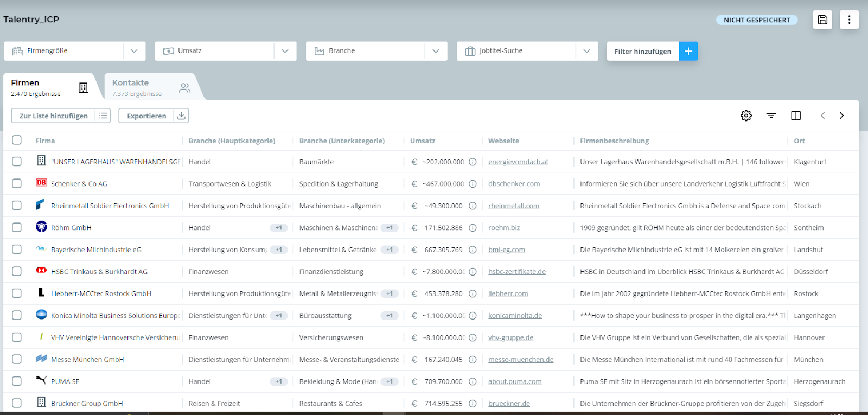This screenshot has height=415, width=868.
Task: Tick the Bayerische Milchindustrie eG checkbox
Action: point(17,250)
